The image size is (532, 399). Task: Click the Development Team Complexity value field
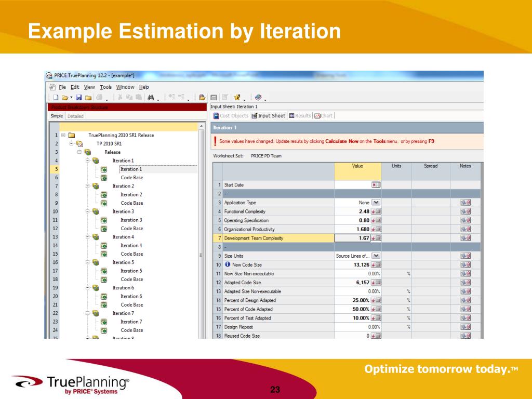[352, 238]
